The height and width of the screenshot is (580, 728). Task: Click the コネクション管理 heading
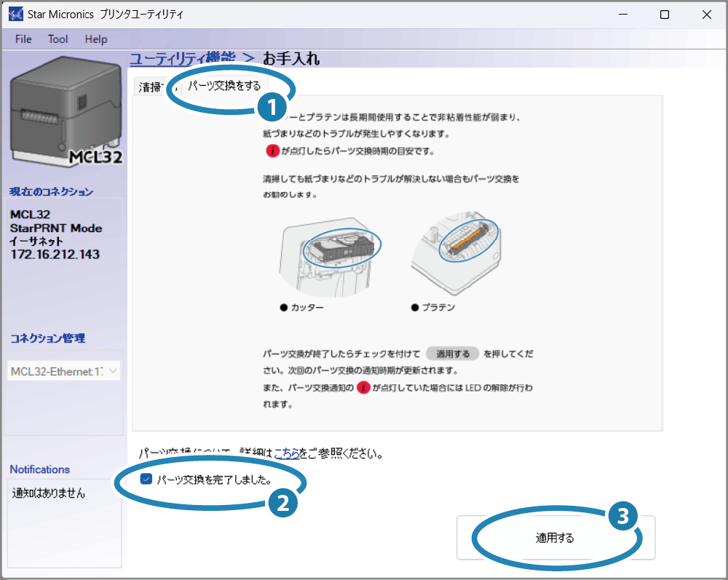click(x=48, y=338)
